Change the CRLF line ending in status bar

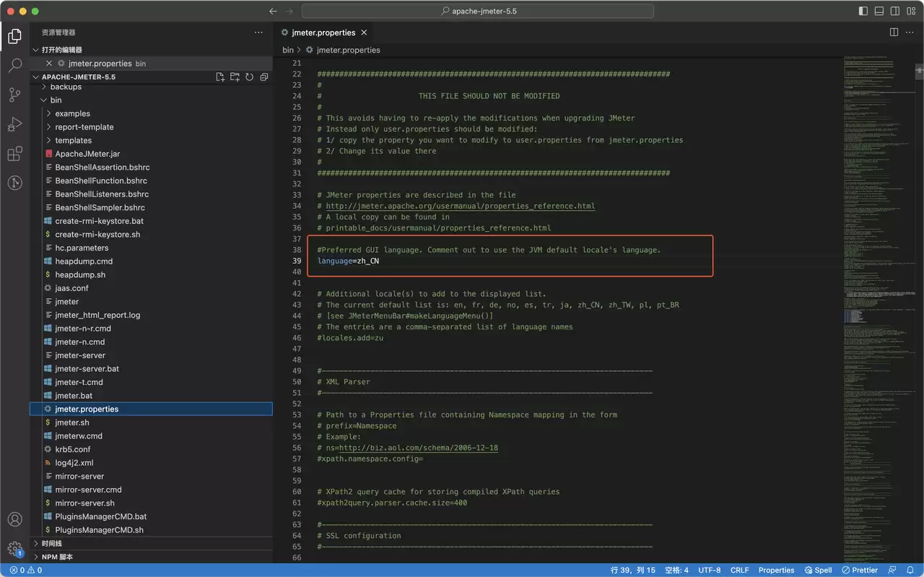(x=739, y=571)
